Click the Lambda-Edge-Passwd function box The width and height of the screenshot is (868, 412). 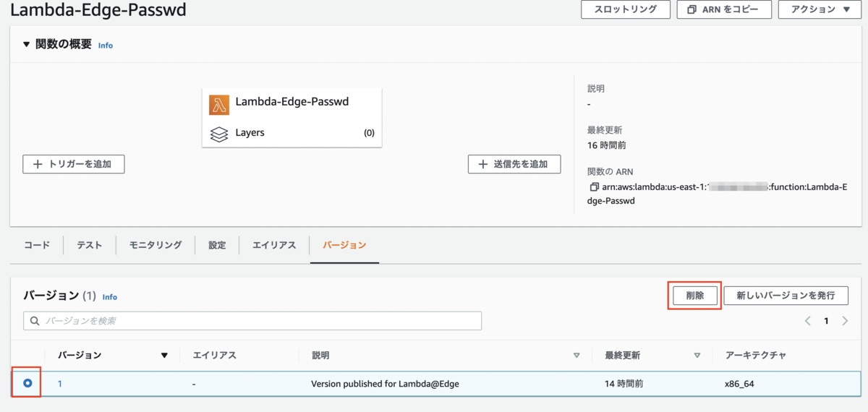tap(292, 118)
